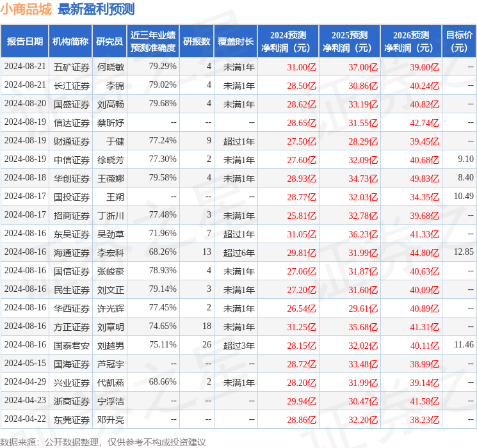Image resolution: width=477 pixels, height=448 pixels.
Task: Click accuracy value 79.68%
Action: click(x=163, y=104)
